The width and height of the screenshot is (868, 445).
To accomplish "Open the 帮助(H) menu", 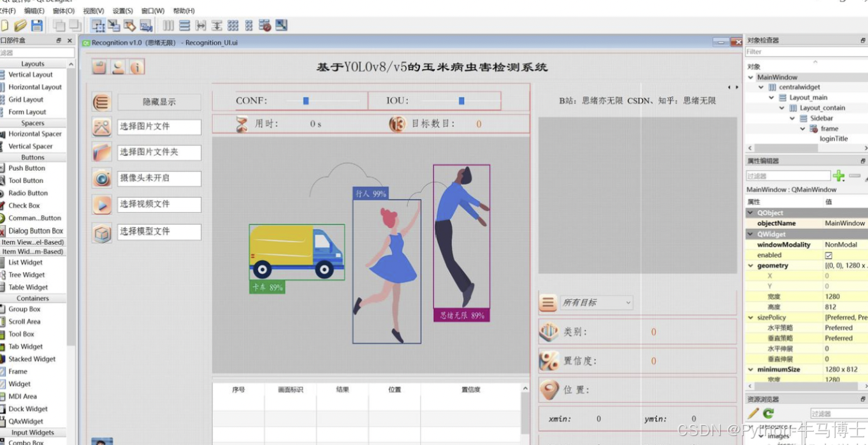I will (x=184, y=11).
